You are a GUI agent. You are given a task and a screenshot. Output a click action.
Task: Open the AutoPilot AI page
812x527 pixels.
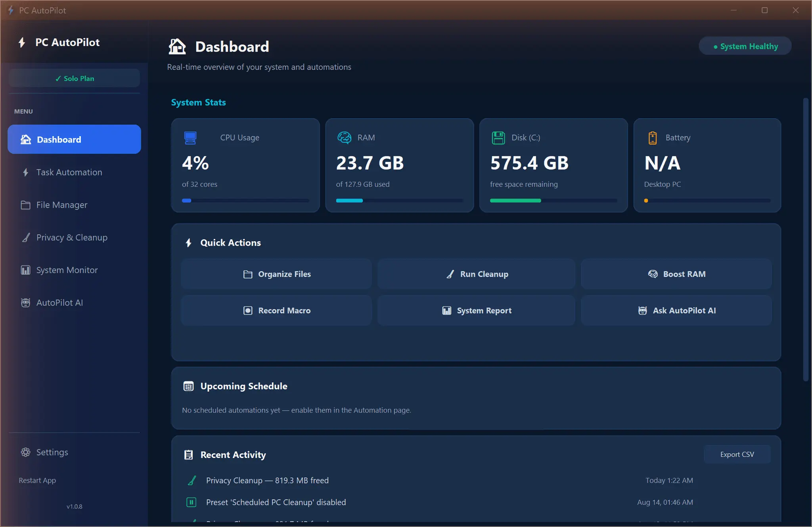(x=74, y=302)
